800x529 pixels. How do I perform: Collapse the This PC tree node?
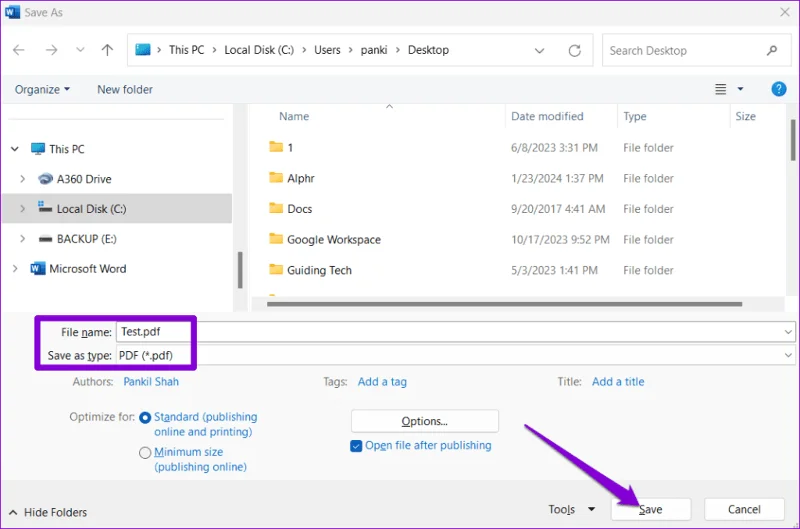15,149
